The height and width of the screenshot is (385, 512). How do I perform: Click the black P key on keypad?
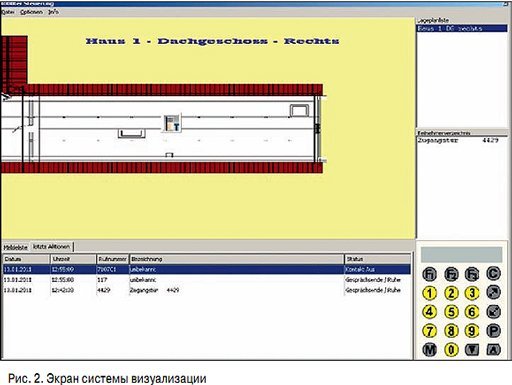pos(493,331)
